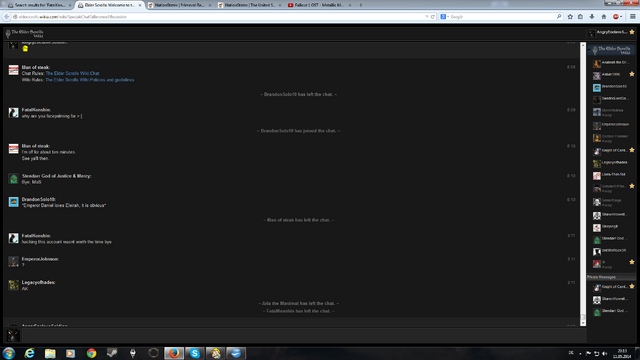Open a new browser tab
The image size is (640, 360).
point(360,5)
